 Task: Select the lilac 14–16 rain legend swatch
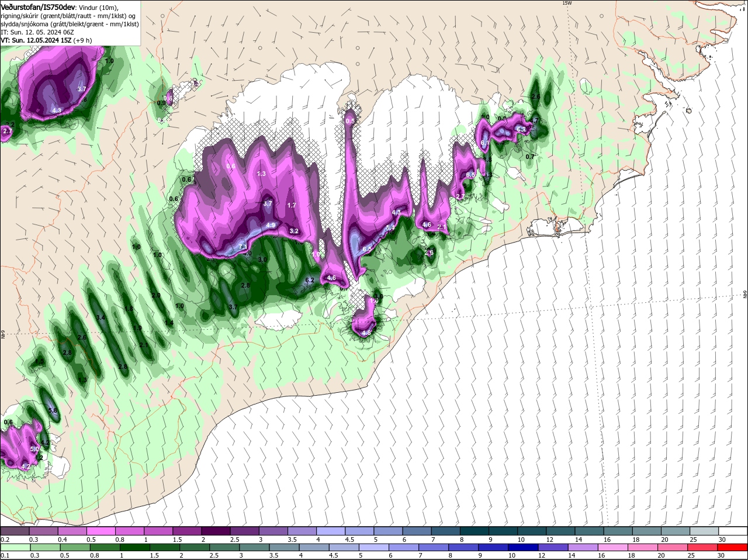click(584, 547)
